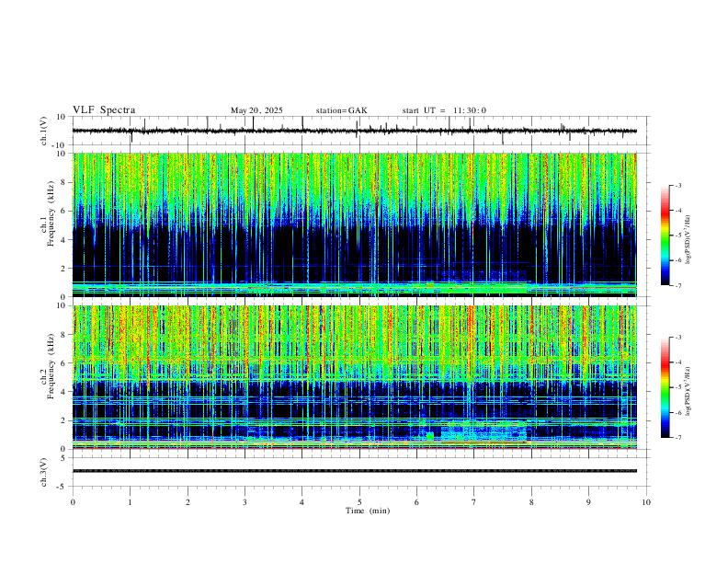This screenshot has width=728, height=563.
Task: Click the 'Time (min)' axis label
Action: click(368, 511)
